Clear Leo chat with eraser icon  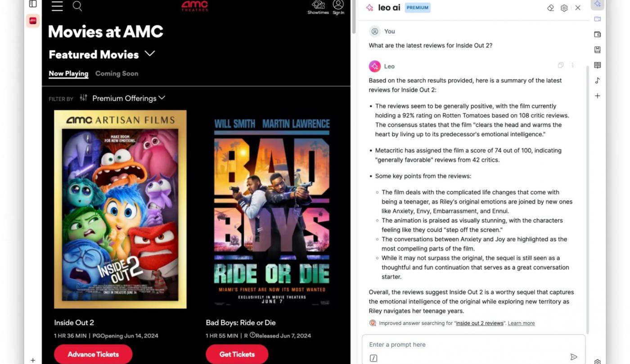[550, 8]
